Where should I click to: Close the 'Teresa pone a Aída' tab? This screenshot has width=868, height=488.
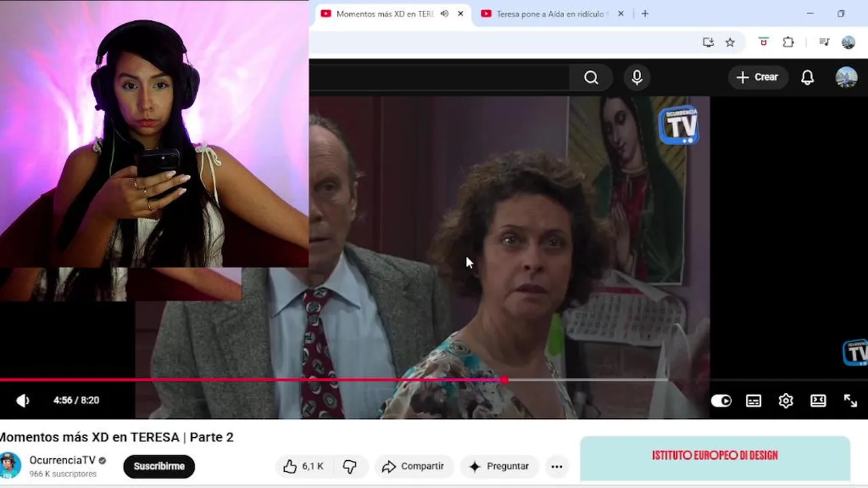click(x=620, y=14)
